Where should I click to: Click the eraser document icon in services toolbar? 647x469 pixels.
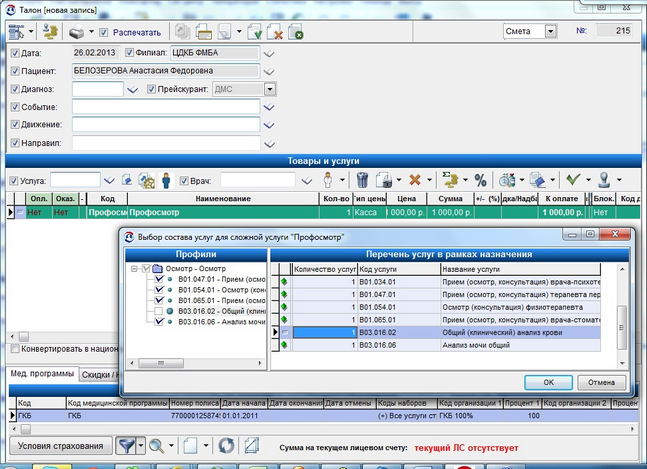(x=537, y=180)
